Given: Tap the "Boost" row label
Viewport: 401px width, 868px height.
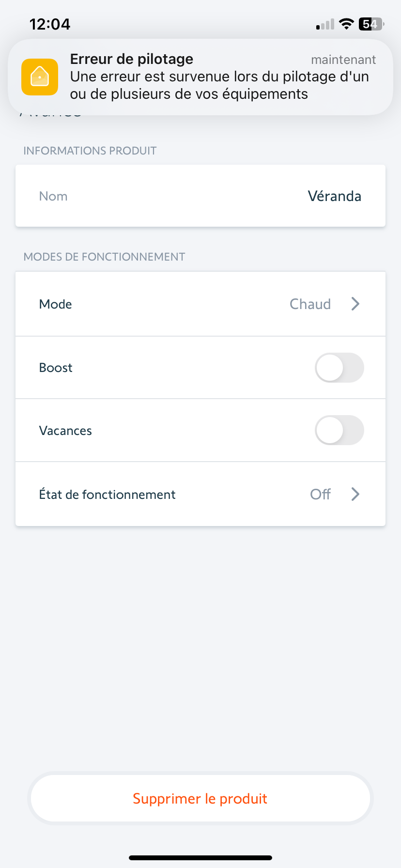Looking at the screenshot, I should (56, 368).
